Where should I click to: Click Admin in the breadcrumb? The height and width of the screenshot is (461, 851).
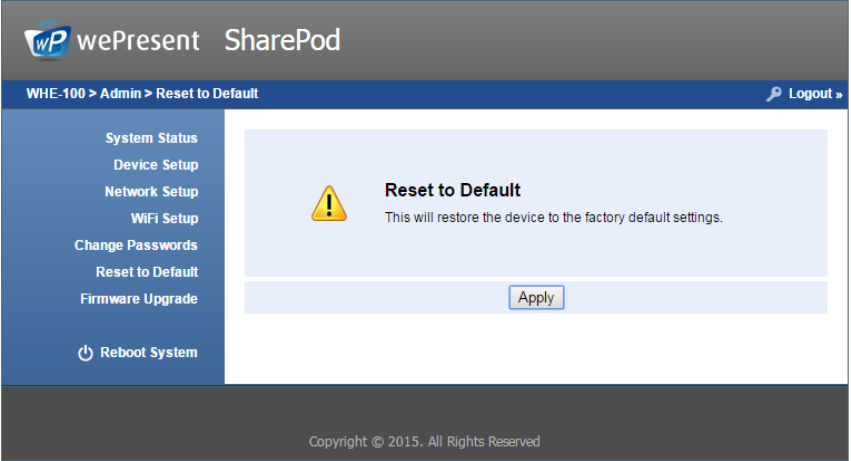[x=120, y=93]
